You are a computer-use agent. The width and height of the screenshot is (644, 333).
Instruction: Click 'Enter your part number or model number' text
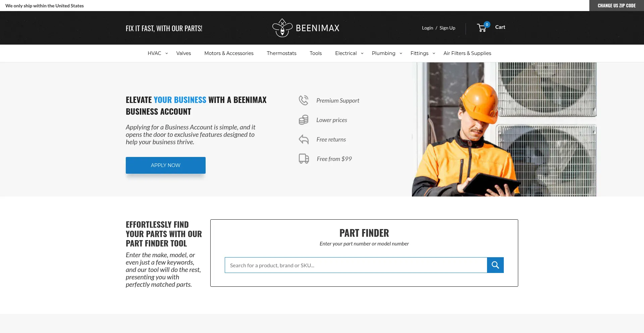[364, 244]
